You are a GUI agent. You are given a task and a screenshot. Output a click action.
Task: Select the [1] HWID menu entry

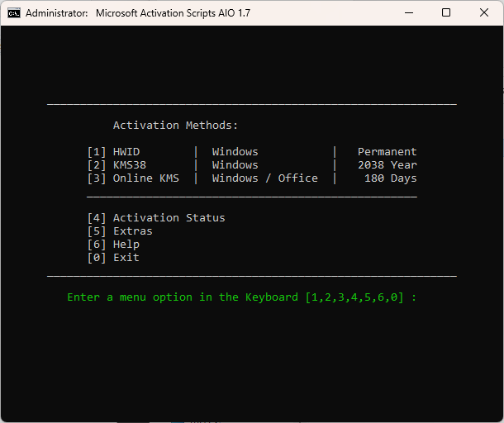(x=113, y=152)
